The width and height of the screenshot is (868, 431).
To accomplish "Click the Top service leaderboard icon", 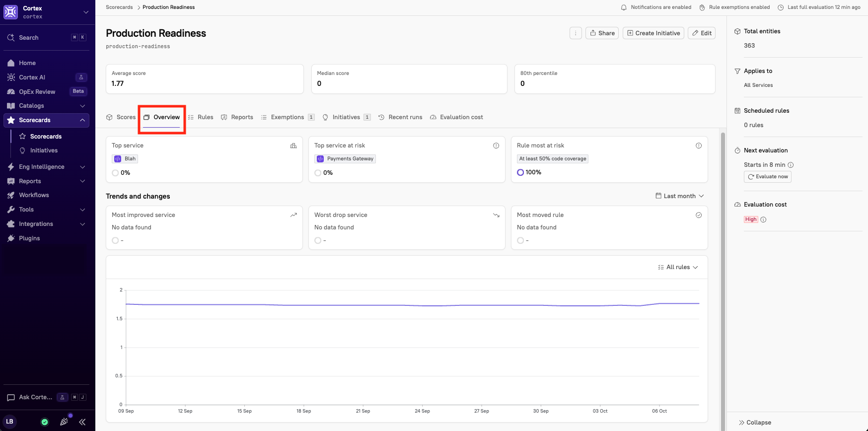I will 293,145.
